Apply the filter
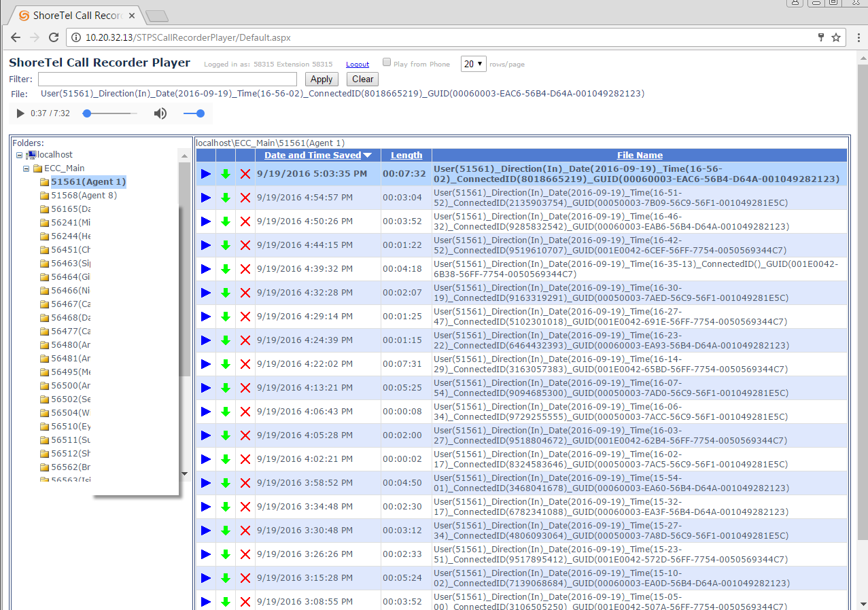 322,79
